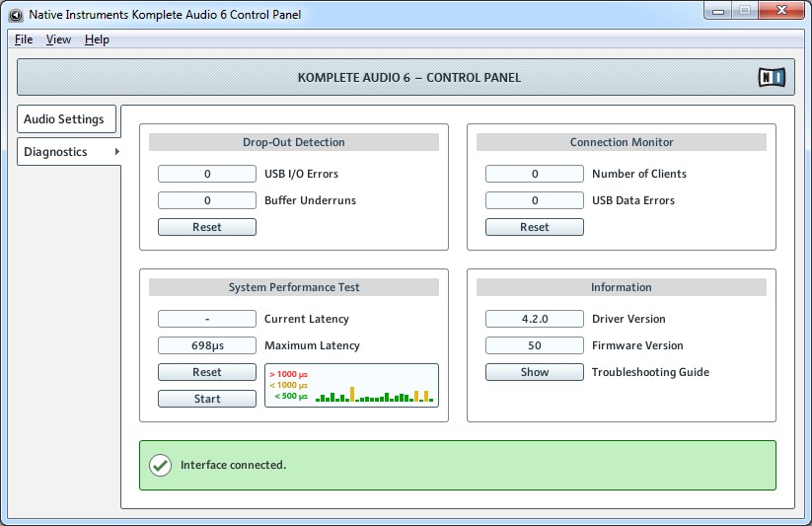812x526 pixels.
Task: Click the Connection Monitor header
Action: click(x=622, y=142)
